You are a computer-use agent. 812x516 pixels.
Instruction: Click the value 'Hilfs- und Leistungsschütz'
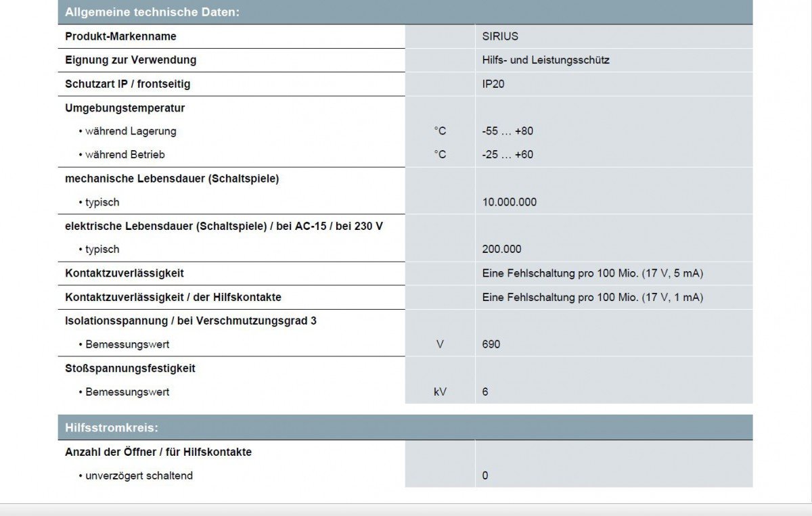pyautogui.click(x=546, y=60)
